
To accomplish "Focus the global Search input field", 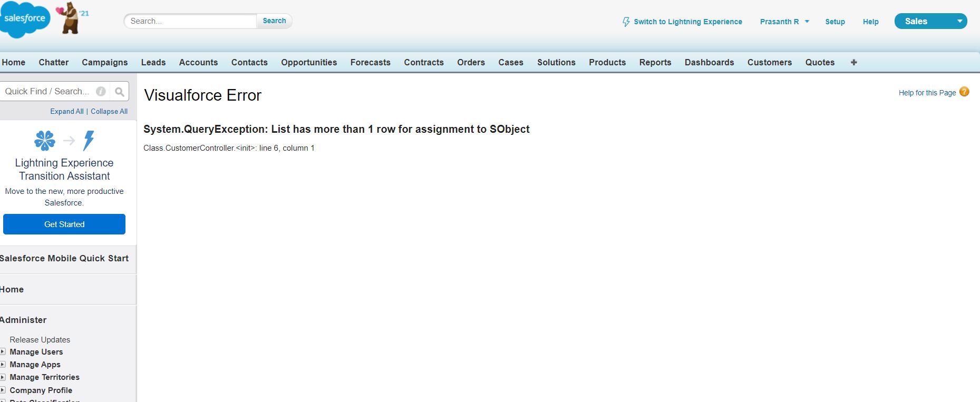I will 190,21.
